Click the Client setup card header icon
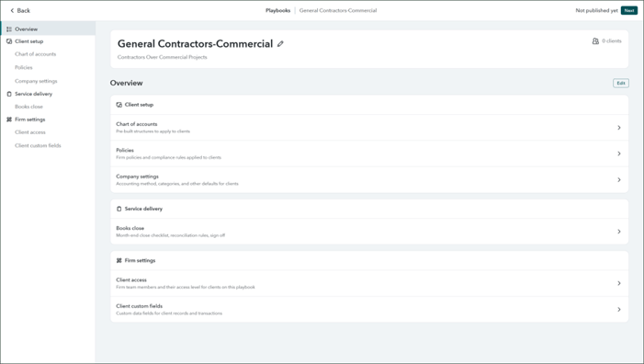 point(119,105)
